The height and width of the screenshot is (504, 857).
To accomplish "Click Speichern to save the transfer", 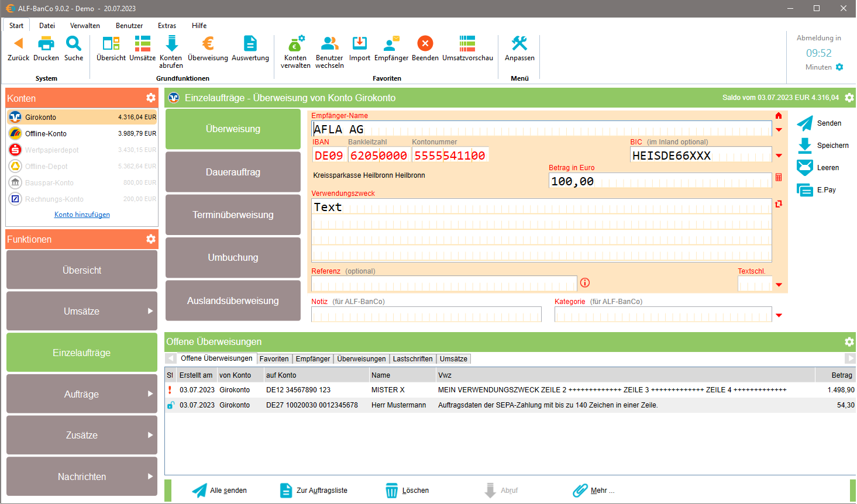I will (x=822, y=146).
